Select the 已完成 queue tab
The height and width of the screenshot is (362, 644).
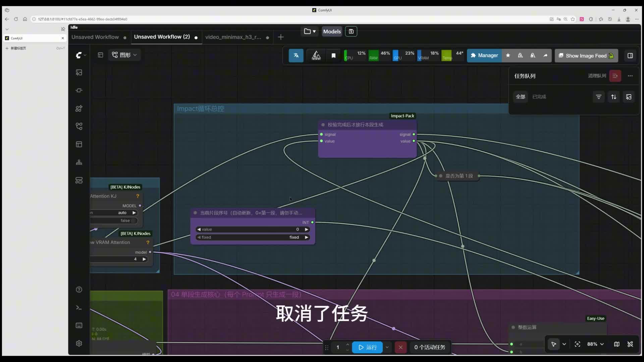tap(539, 97)
